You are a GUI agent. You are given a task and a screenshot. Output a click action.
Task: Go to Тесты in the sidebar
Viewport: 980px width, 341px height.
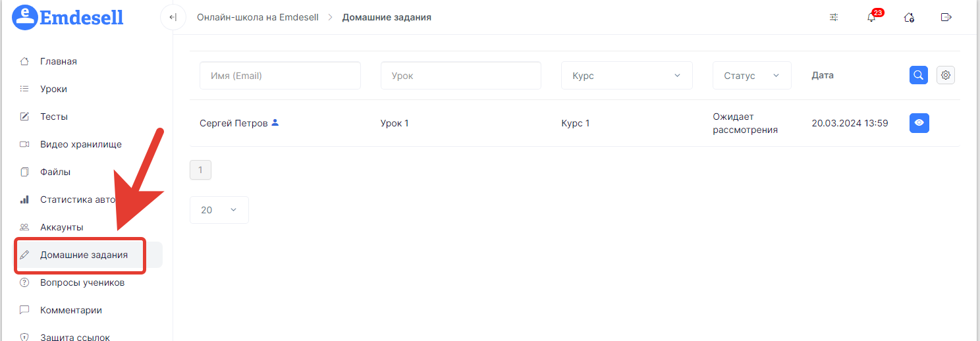tap(54, 117)
